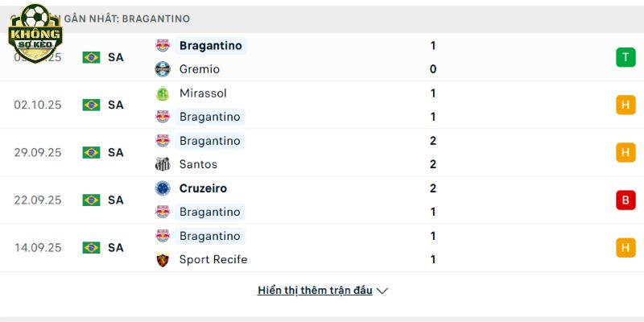Click the Sport Recife team crest icon
This screenshot has width=644, height=322.
163,259
